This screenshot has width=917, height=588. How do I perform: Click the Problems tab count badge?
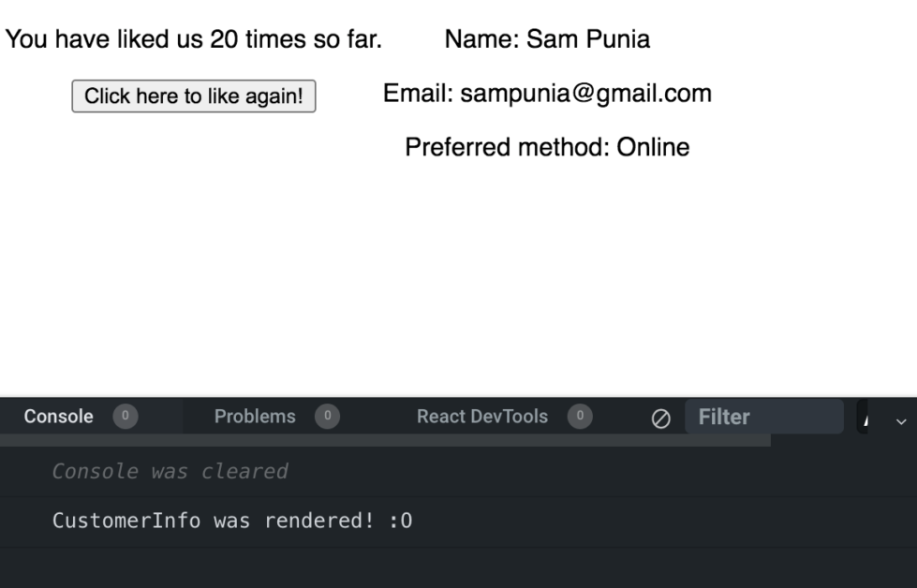(x=326, y=417)
